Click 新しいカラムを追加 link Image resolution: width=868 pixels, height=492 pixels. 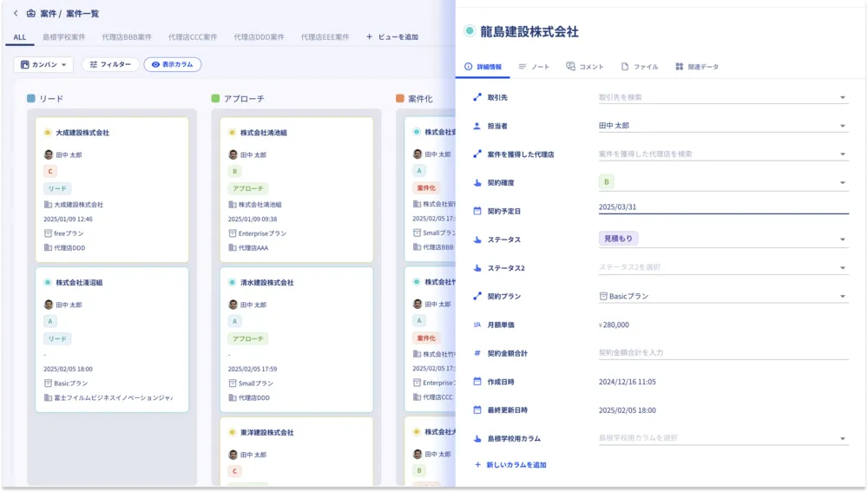[510, 465]
